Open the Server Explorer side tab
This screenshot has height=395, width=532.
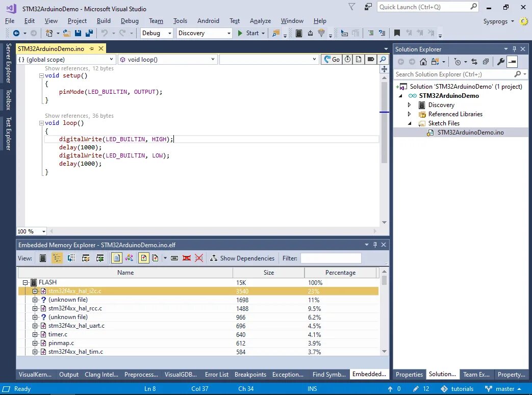[9, 63]
